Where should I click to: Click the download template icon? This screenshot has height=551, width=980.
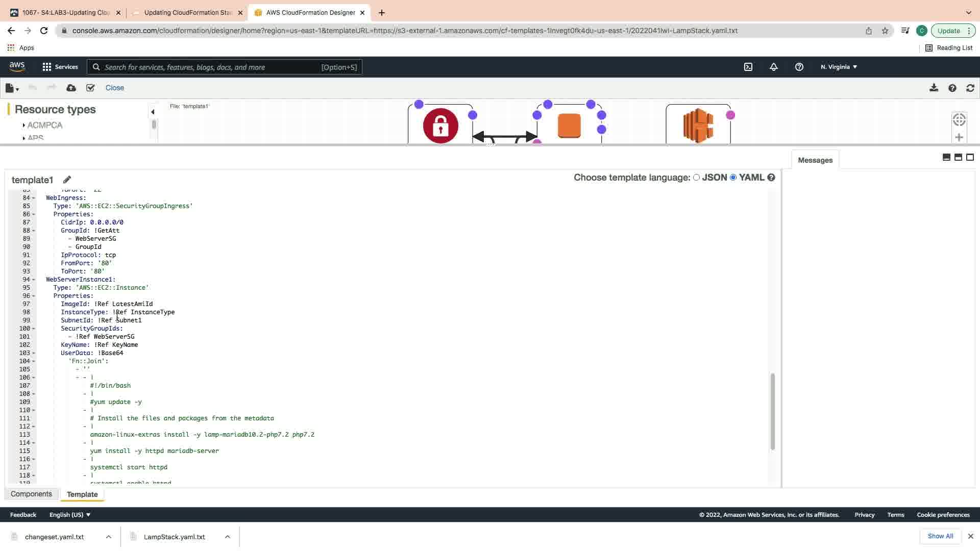(934, 88)
